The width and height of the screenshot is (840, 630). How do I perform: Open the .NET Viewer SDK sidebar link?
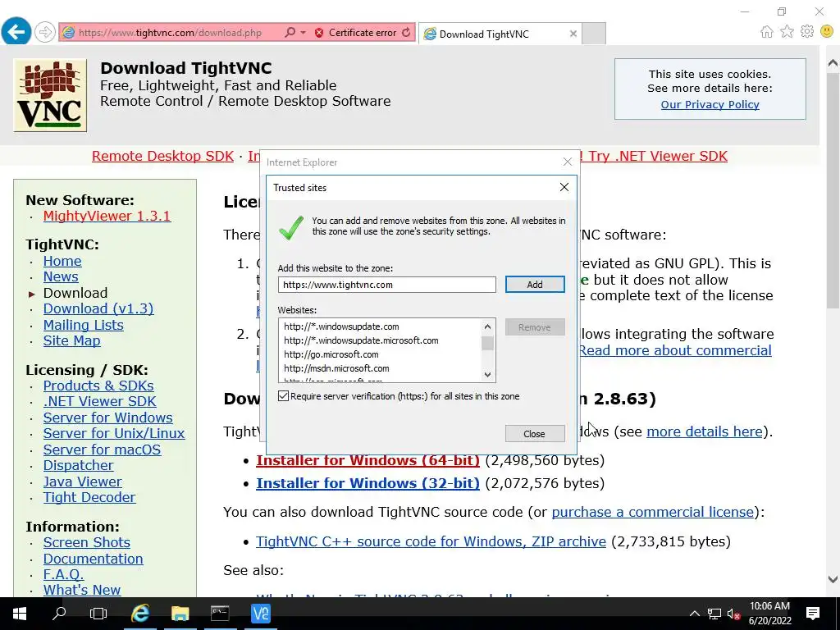click(99, 401)
